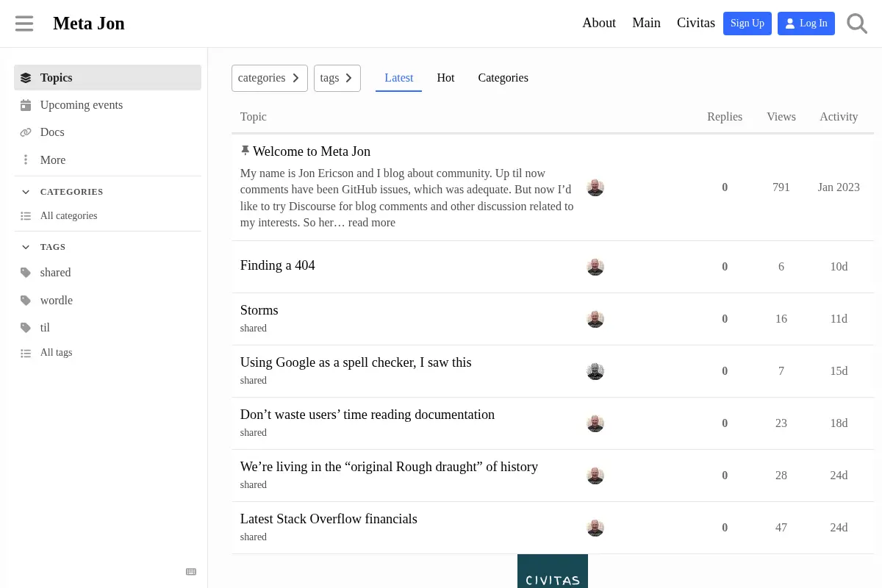
Task: Toggle the hamburger sidebar menu
Action: (24, 24)
